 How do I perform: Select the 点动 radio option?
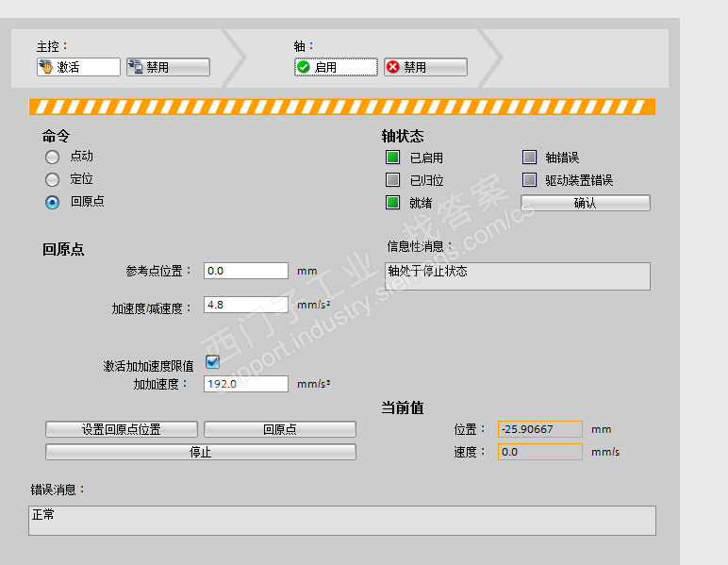pyautogui.click(x=53, y=157)
